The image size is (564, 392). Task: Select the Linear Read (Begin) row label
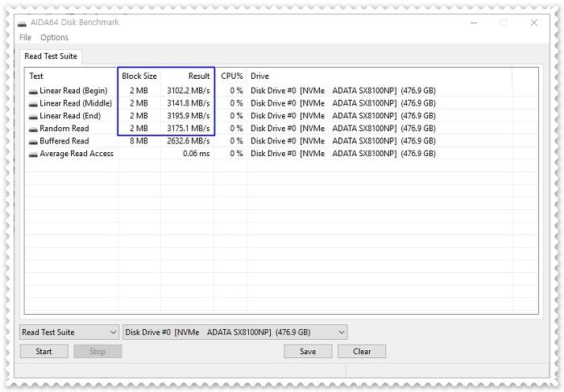pyautogui.click(x=73, y=90)
